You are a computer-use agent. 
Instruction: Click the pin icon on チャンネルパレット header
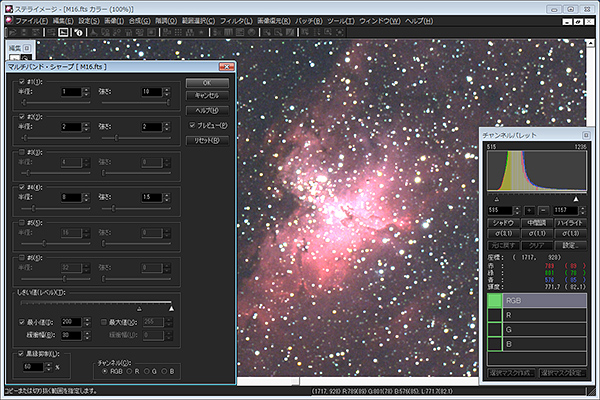point(586,136)
